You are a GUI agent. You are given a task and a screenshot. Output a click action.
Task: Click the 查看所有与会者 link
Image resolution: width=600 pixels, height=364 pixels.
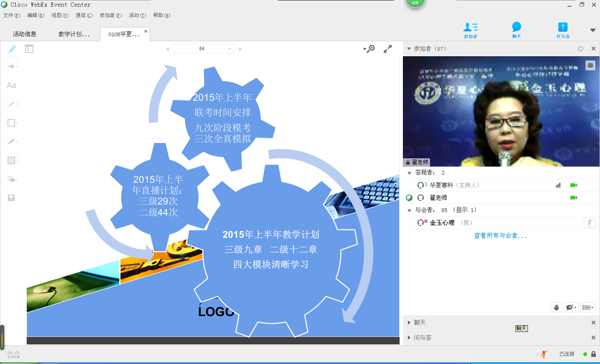[500, 236]
